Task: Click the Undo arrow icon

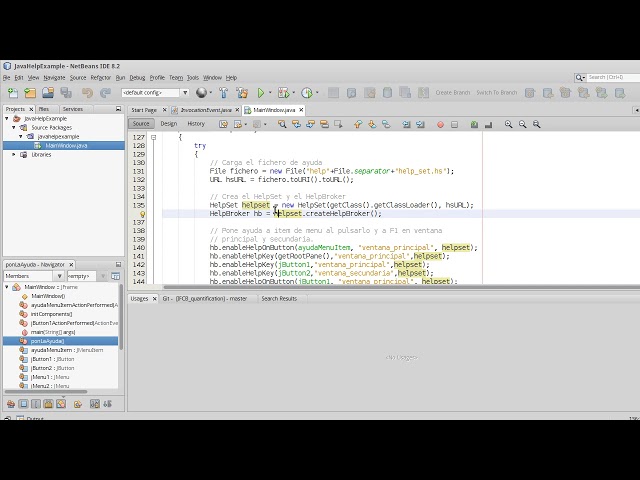Action: (x=87, y=93)
